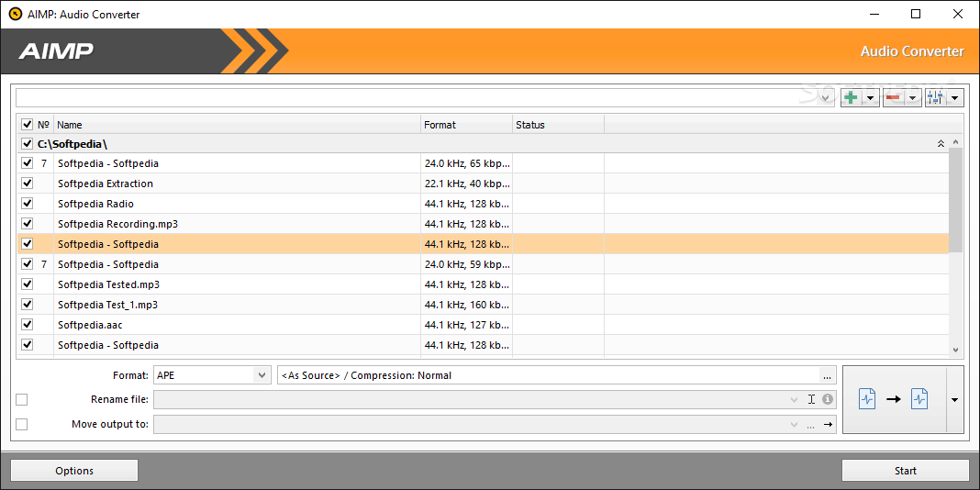The image size is (980, 490).
Task: Collapse the C:\Softpedia\ group with double chevron
Action: coord(941,144)
